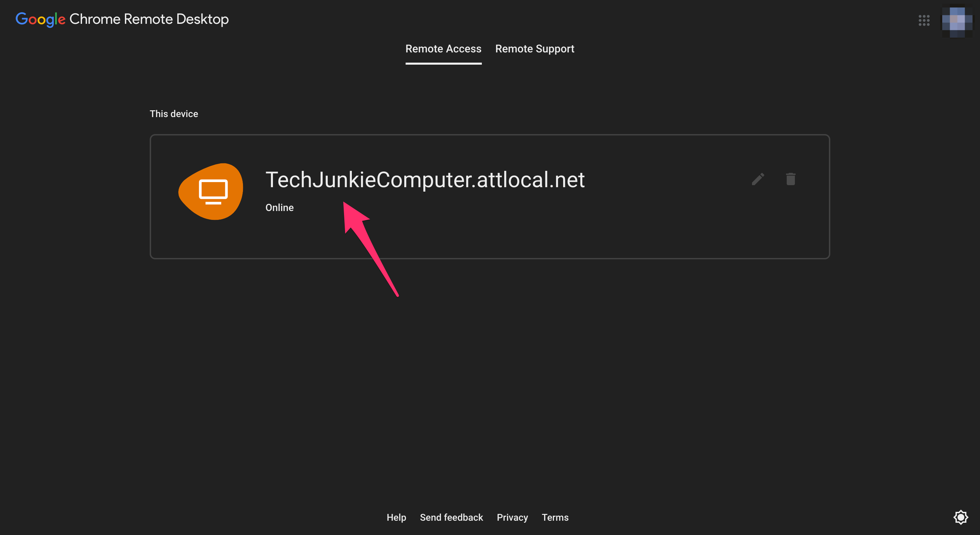
Task: Click the pencil icon to rename the device
Action: coord(758,179)
